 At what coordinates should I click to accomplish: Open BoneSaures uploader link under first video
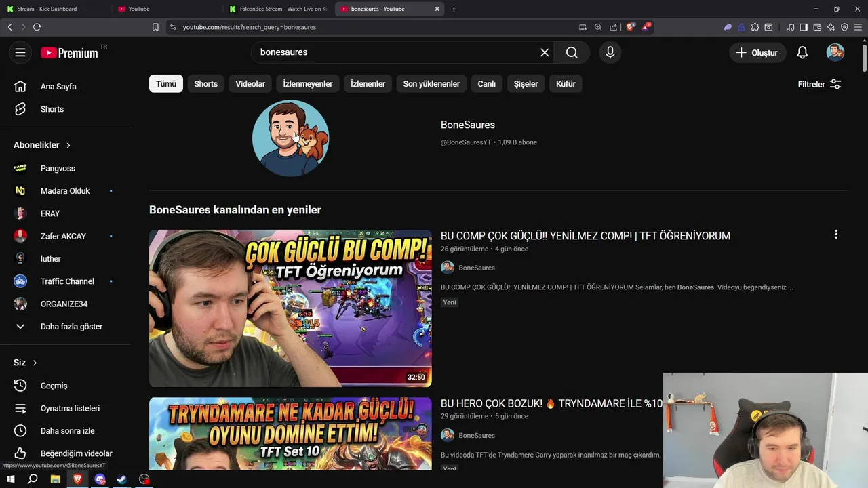click(x=477, y=268)
